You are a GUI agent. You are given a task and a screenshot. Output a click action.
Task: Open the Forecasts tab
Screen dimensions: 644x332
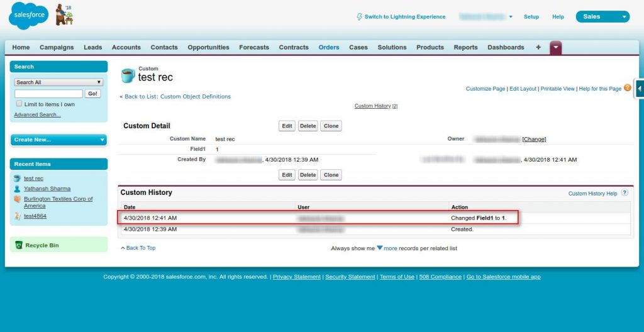click(x=254, y=47)
